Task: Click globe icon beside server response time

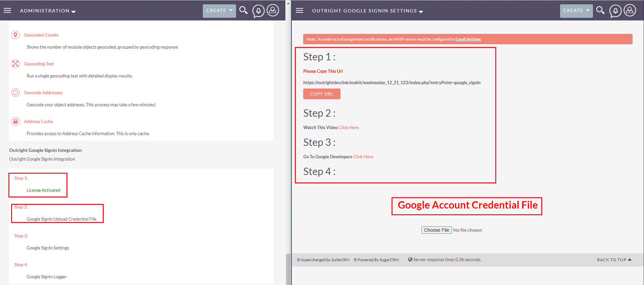Action: pyautogui.click(x=410, y=260)
